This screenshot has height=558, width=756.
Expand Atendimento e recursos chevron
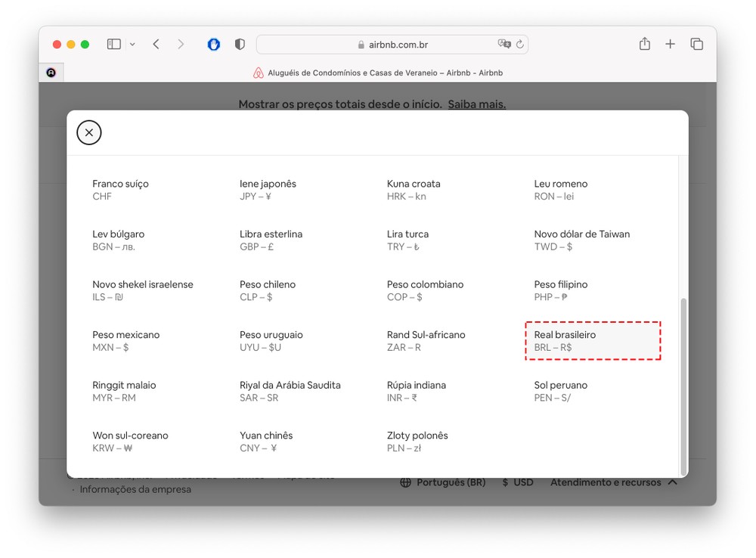point(672,482)
